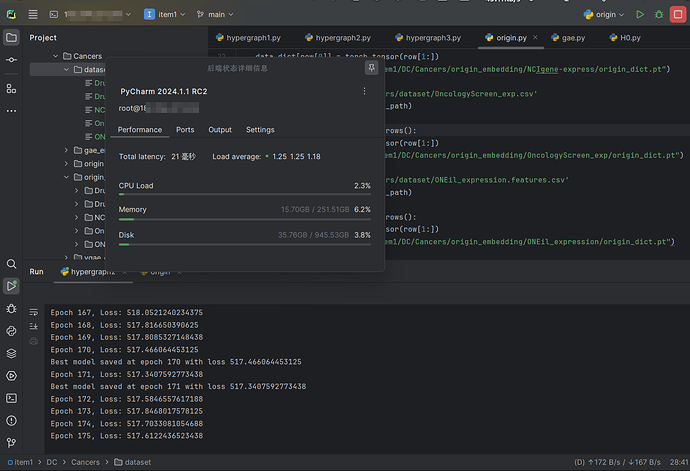Print the Run console output
Viewport: 690px width, 471px height.
[x=34, y=341]
